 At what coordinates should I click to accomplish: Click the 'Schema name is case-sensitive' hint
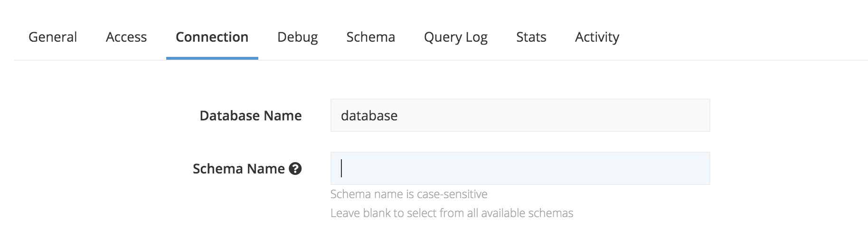pyautogui.click(x=409, y=194)
